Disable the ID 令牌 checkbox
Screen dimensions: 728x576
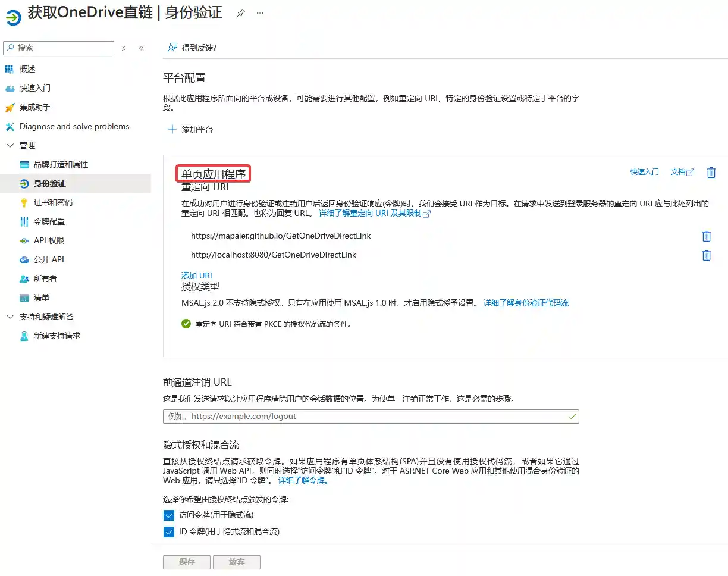tap(169, 531)
